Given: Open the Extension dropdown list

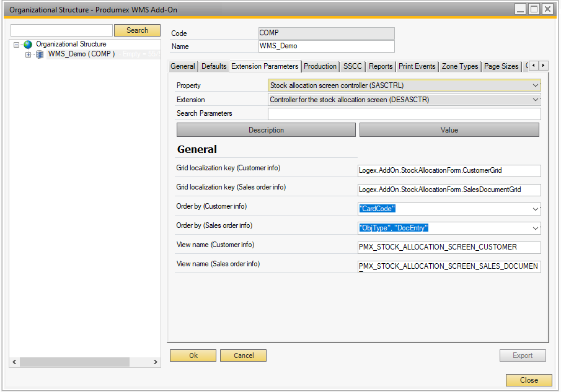Looking at the screenshot, I should [x=536, y=100].
